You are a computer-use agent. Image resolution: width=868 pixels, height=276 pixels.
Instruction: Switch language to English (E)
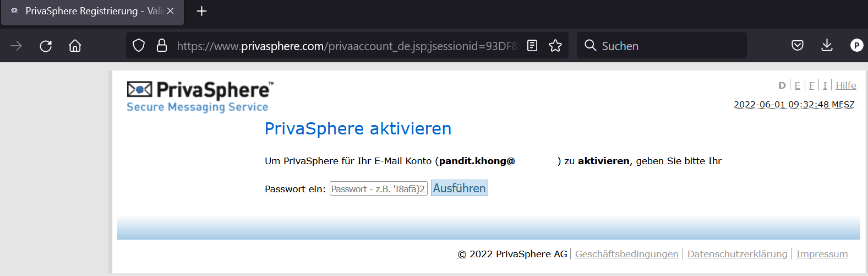[798, 85]
